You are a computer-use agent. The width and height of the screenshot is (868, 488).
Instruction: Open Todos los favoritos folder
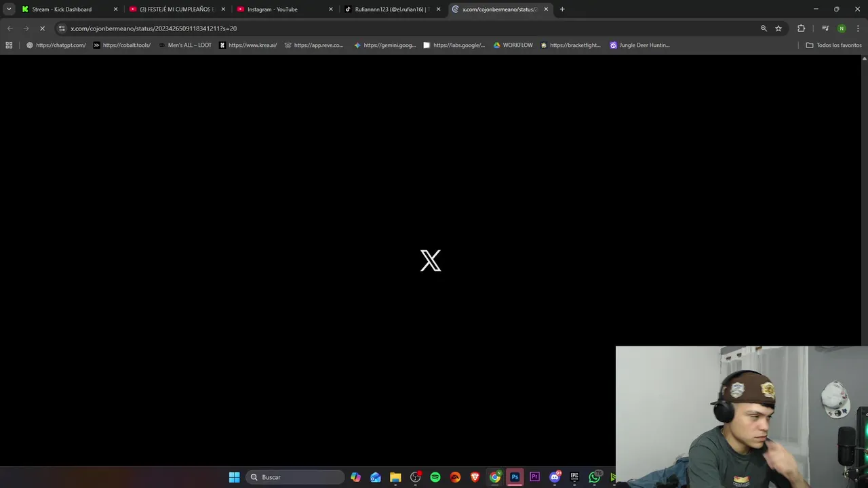coord(833,45)
